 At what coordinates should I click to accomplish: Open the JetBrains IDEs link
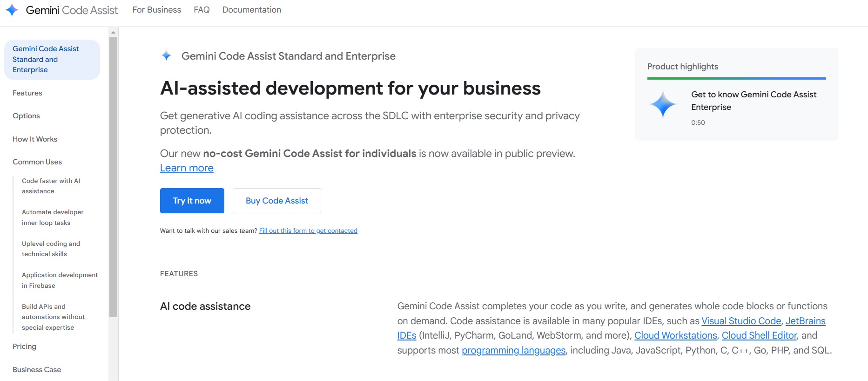(x=805, y=321)
